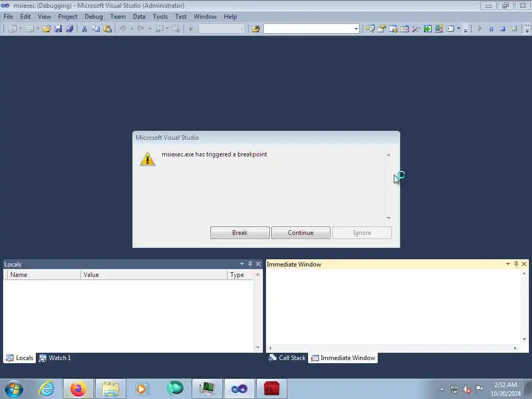Open the Help menu
The height and width of the screenshot is (399, 532).
(x=230, y=17)
